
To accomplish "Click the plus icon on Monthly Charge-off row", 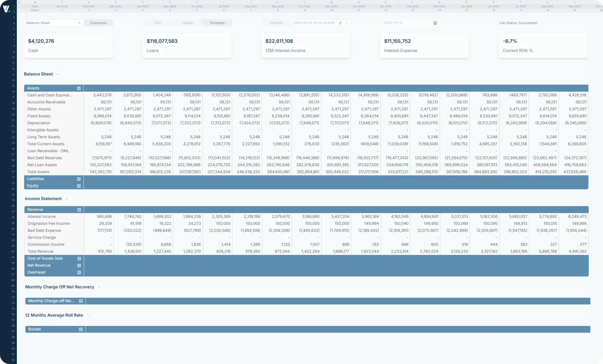I will [x=81, y=301].
